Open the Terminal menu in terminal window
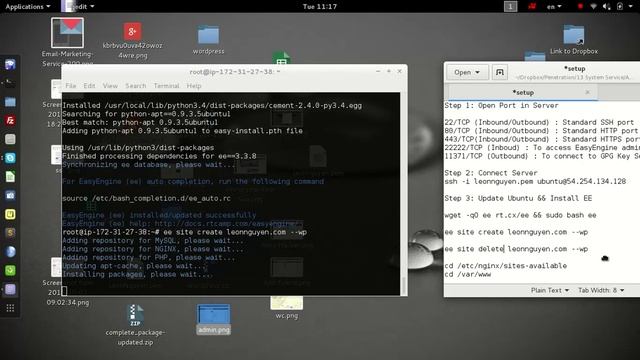Image resolution: width=640 pixels, height=360 pixels. (x=166, y=86)
